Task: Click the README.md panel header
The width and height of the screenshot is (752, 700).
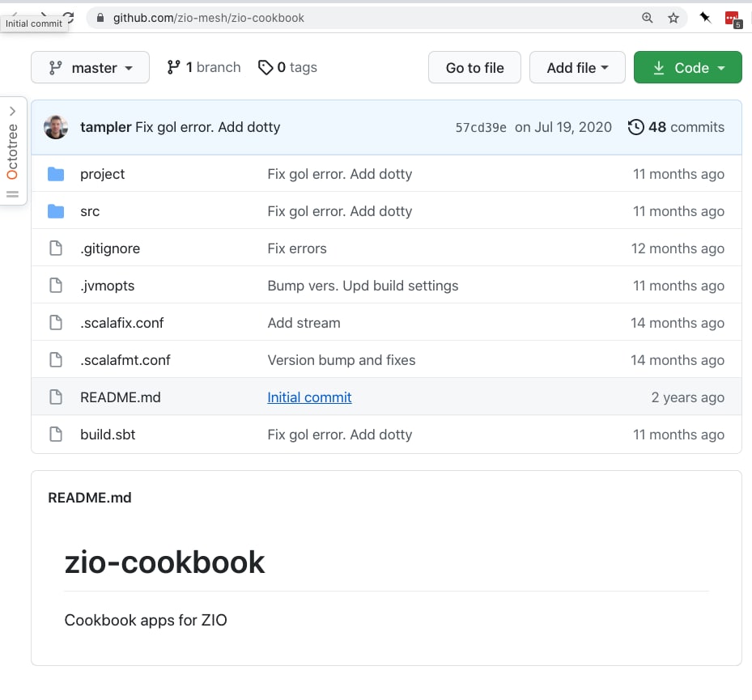Action: 90,498
